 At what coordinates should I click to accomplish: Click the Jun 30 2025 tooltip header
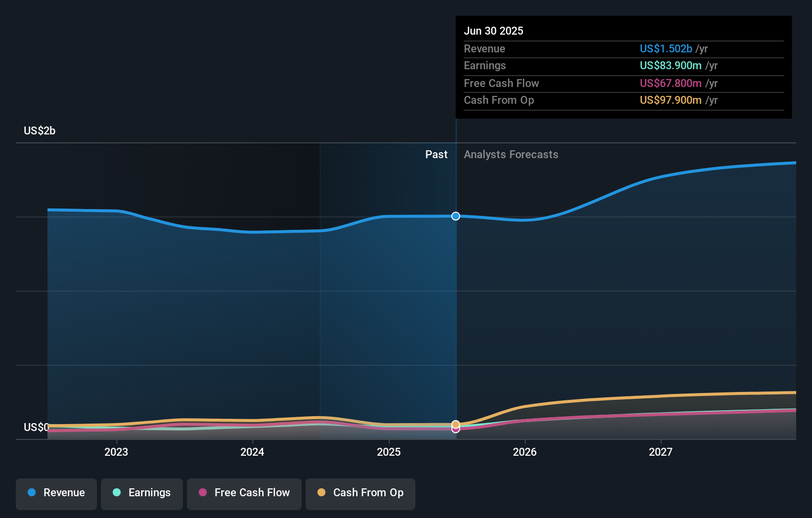(x=494, y=30)
